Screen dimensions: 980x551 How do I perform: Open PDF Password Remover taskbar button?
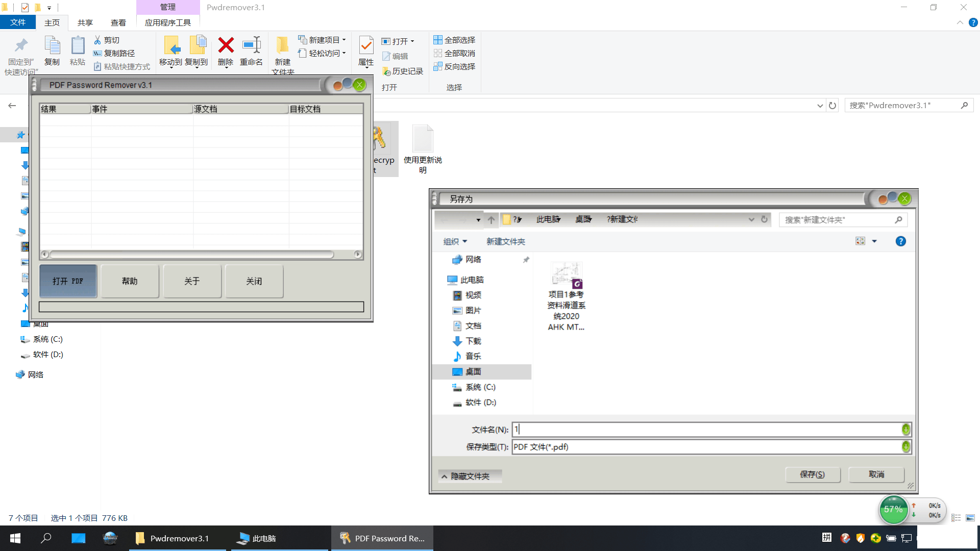[382, 538]
